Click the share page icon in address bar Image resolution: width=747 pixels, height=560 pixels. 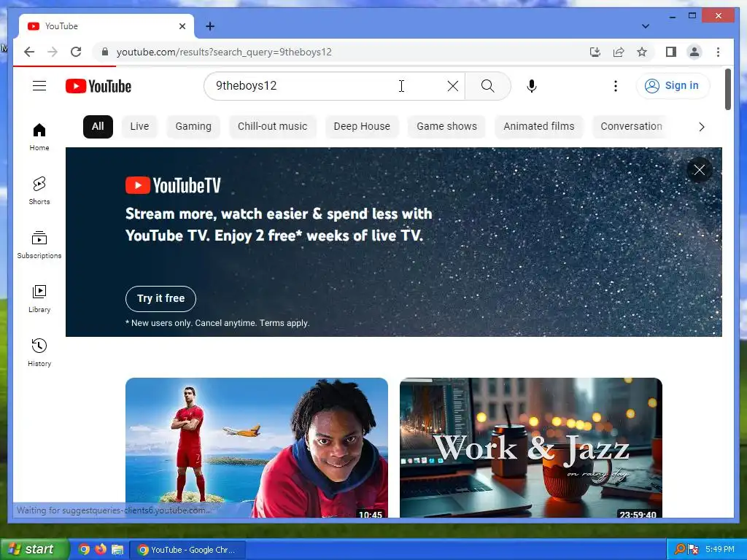[x=619, y=52]
